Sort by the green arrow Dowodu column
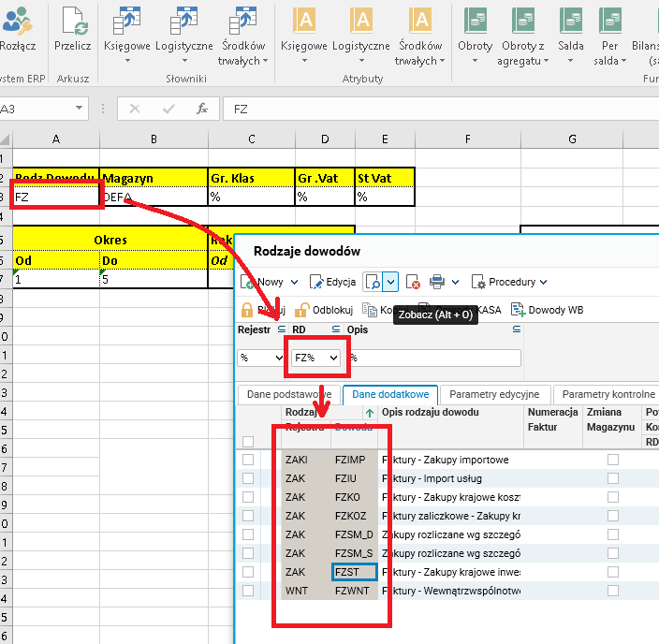 tap(370, 413)
